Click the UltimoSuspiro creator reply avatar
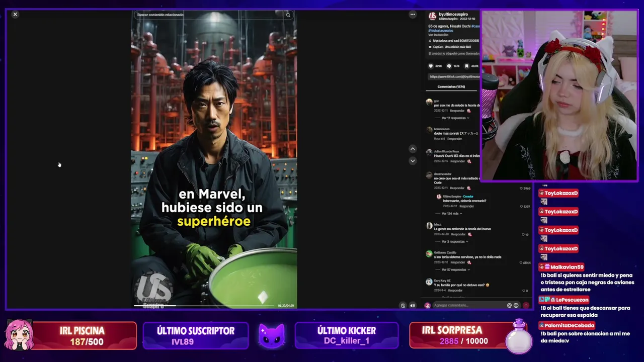 (x=439, y=197)
